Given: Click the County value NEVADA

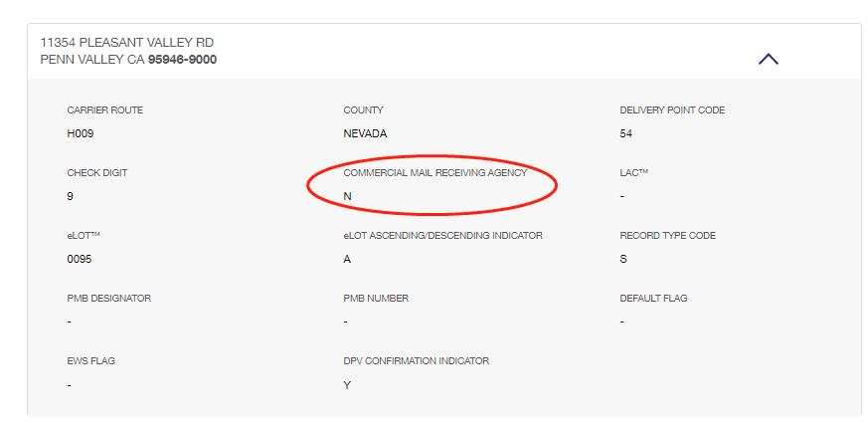Looking at the screenshot, I should click(365, 133).
